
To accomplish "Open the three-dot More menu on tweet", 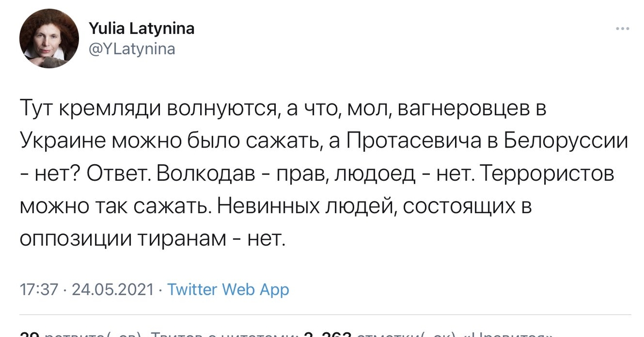I will click(x=622, y=29).
